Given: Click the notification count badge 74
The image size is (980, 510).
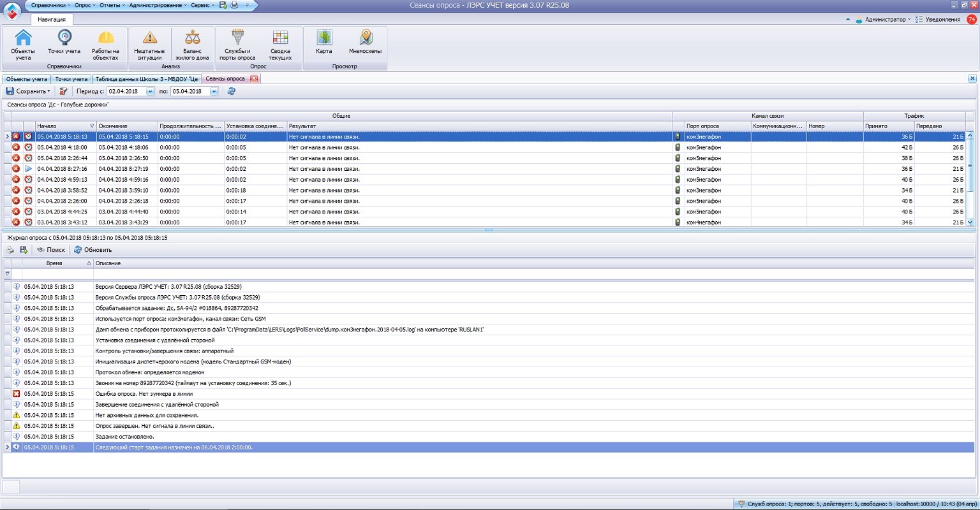Looking at the screenshot, I should (971, 19).
